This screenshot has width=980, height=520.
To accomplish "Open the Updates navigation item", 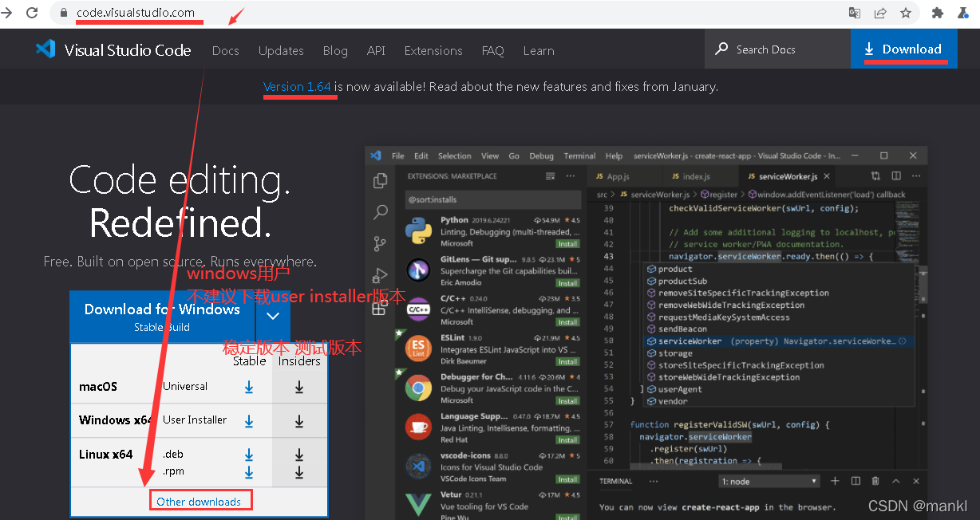I will tap(281, 50).
